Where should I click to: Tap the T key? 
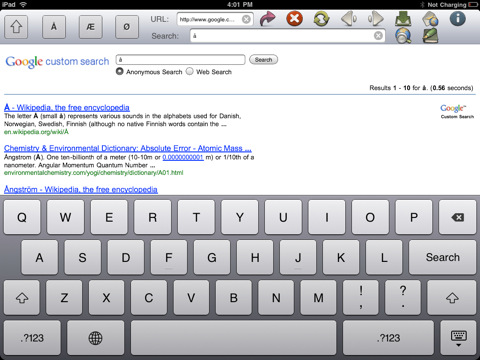(x=196, y=217)
